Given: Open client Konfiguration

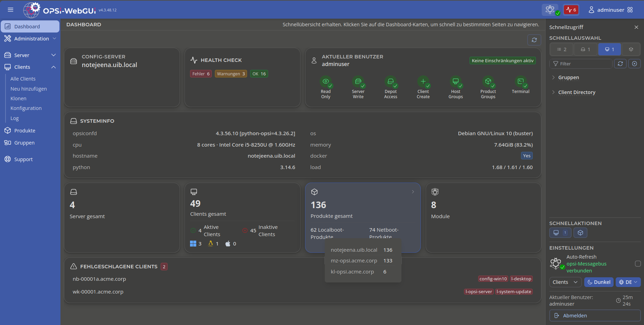Looking at the screenshot, I should (x=26, y=108).
